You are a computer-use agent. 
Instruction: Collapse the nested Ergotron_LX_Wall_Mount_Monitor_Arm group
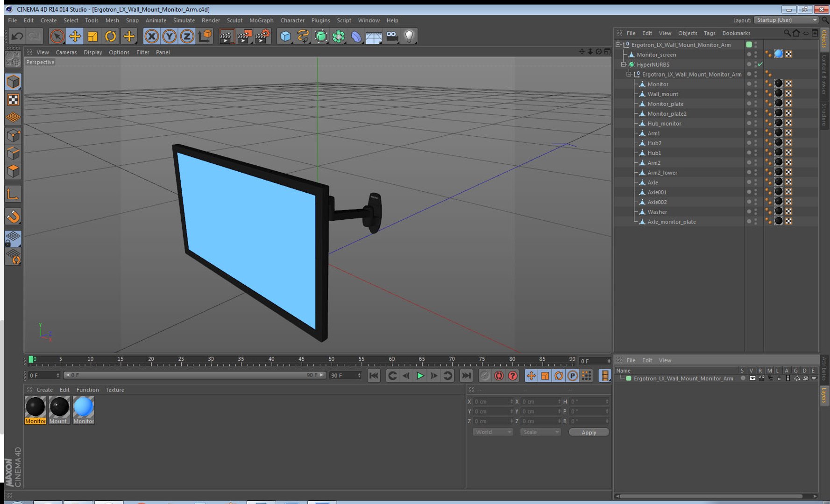tap(629, 74)
